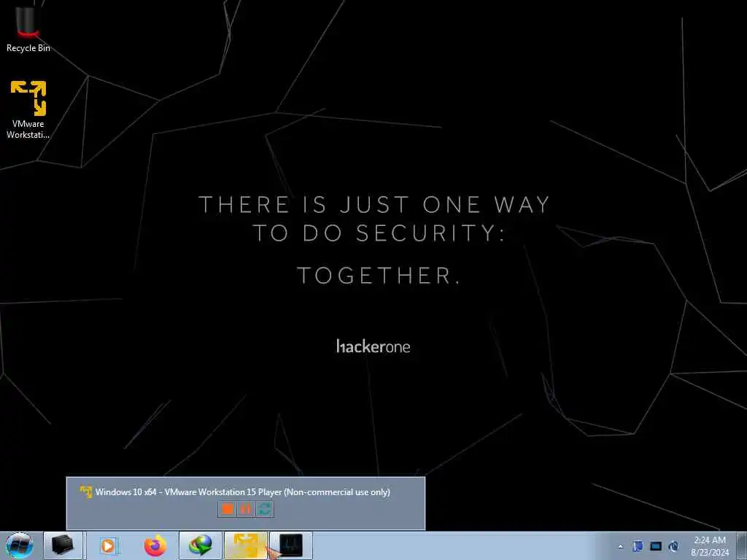The height and width of the screenshot is (560, 747).
Task: Open the clock showing 2:24 AM
Action: coord(711,545)
